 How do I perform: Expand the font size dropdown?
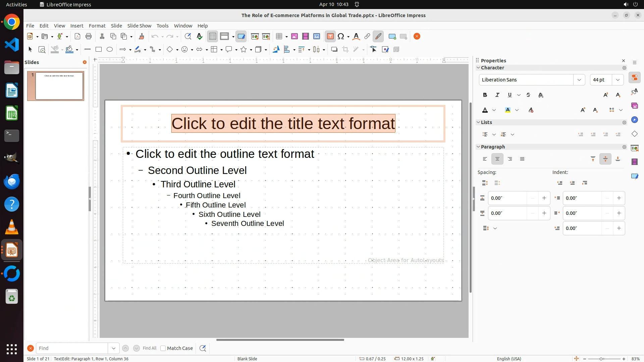[x=618, y=80]
